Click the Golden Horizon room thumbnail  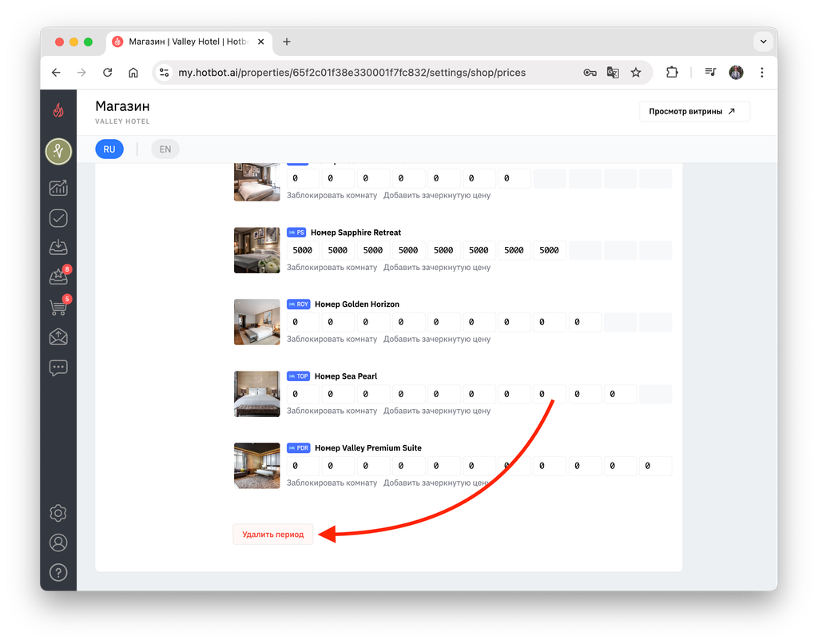click(x=257, y=322)
